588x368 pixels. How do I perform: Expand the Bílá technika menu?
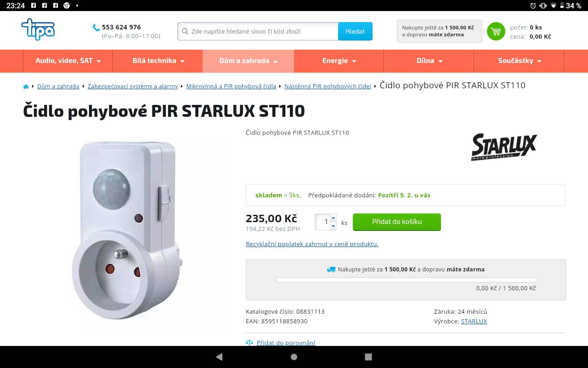tap(158, 61)
